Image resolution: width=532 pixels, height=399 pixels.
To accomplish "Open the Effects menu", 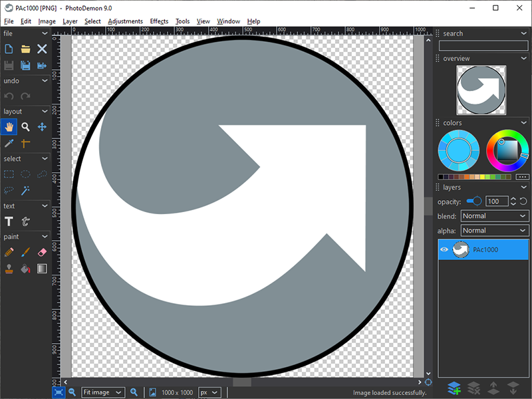I will pyautogui.click(x=159, y=21).
